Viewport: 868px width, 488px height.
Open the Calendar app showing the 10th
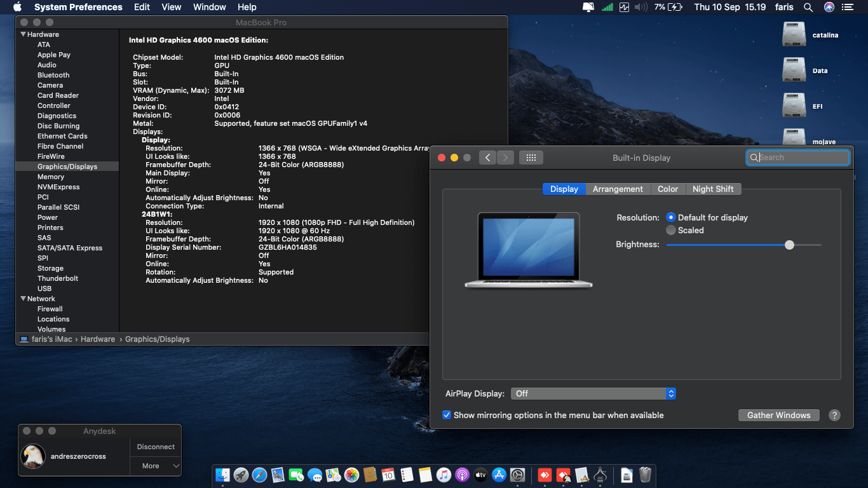click(x=388, y=475)
